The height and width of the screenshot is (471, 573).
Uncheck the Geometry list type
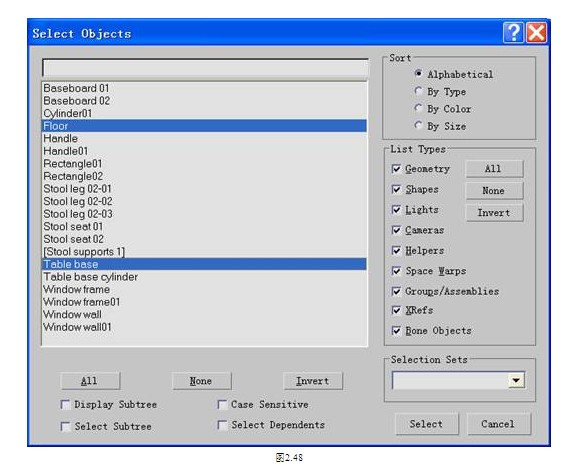pyautogui.click(x=396, y=169)
